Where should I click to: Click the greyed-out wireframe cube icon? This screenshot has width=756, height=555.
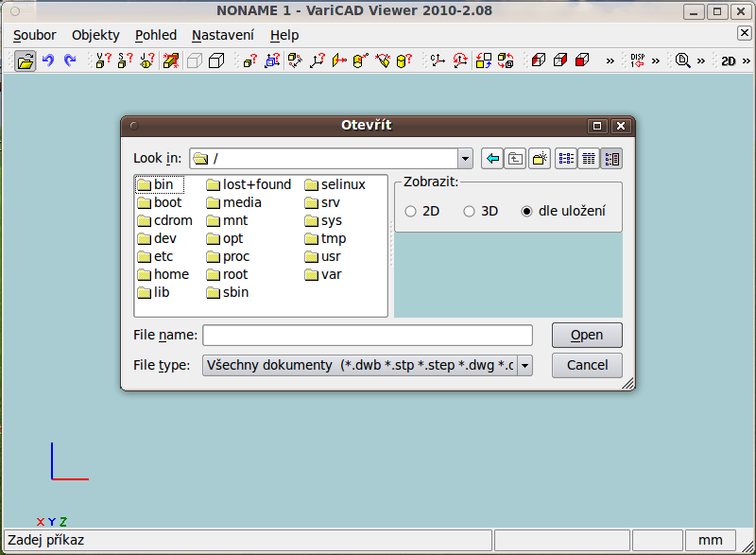point(195,61)
